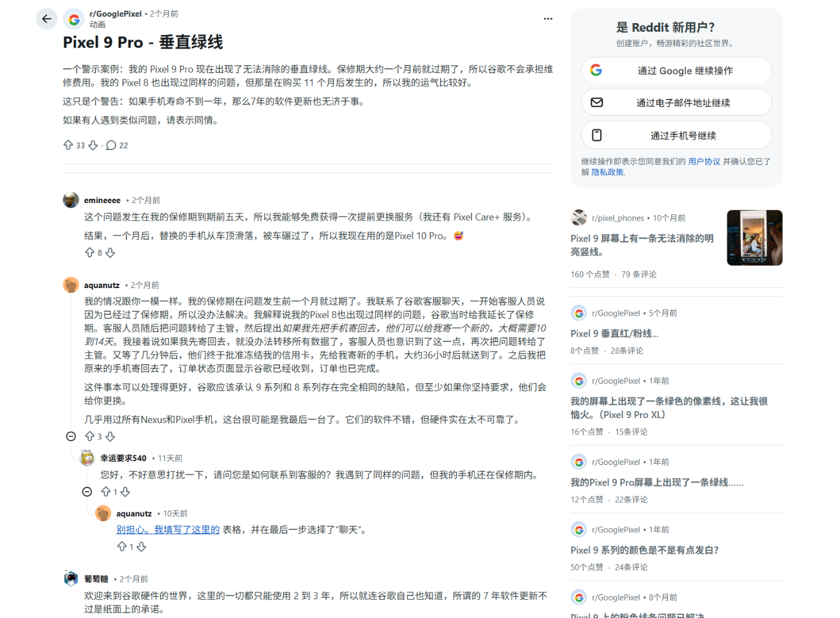
Task: Click the email envelope icon for signup
Action: (x=597, y=102)
